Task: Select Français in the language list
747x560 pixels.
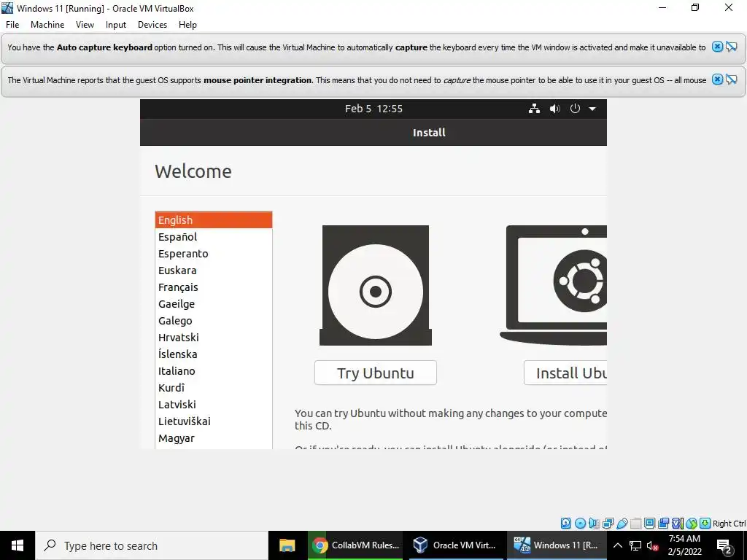Action: (x=214, y=287)
